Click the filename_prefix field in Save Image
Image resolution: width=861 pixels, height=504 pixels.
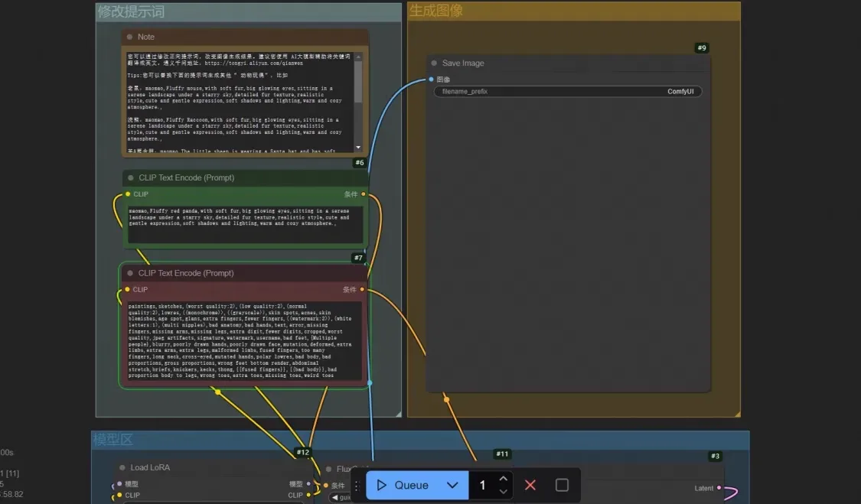[x=568, y=92]
